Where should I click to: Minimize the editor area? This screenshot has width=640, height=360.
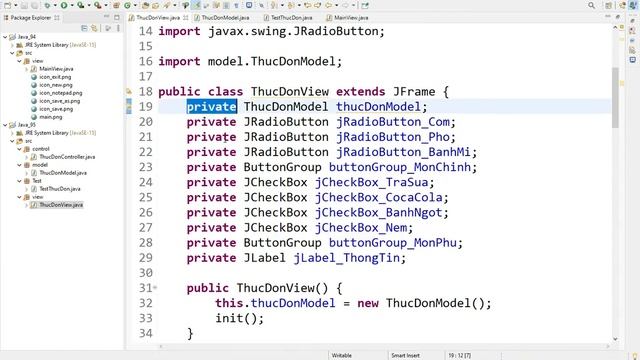click(x=608, y=17)
